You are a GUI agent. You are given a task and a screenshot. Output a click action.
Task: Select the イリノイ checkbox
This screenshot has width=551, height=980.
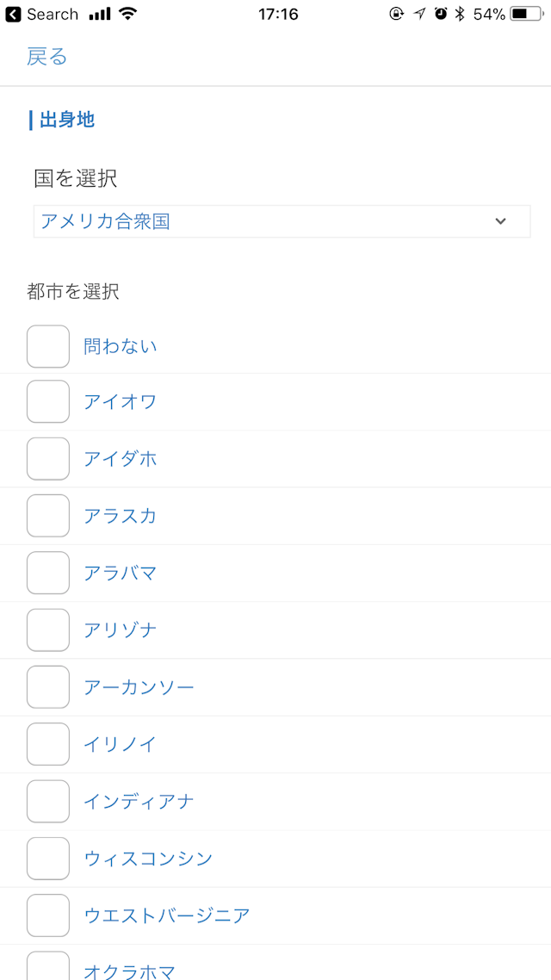[x=48, y=744]
